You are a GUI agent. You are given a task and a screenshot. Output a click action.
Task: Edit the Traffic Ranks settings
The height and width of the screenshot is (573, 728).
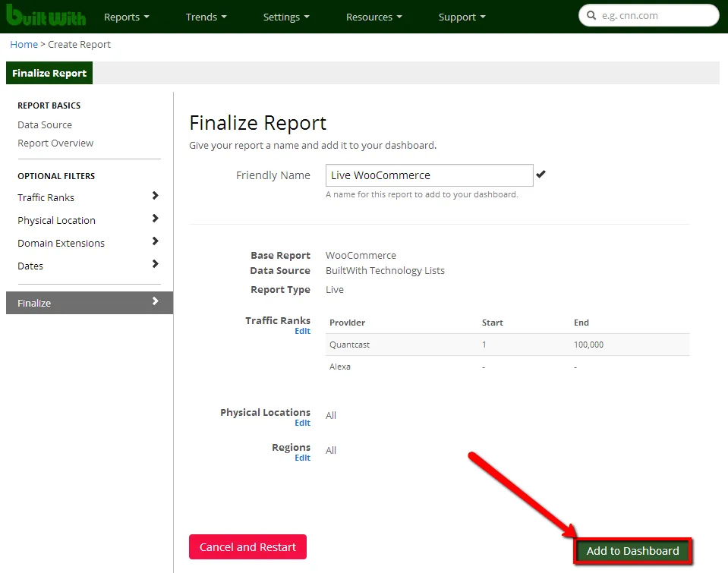pos(302,331)
